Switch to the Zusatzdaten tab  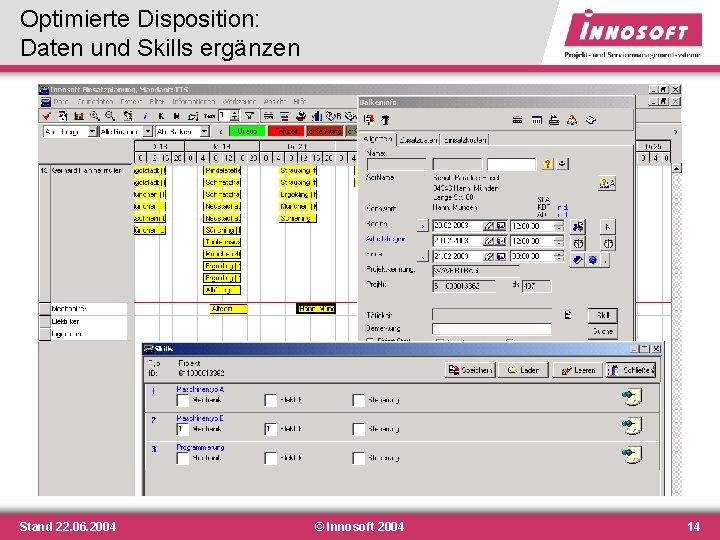tap(418, 140)
